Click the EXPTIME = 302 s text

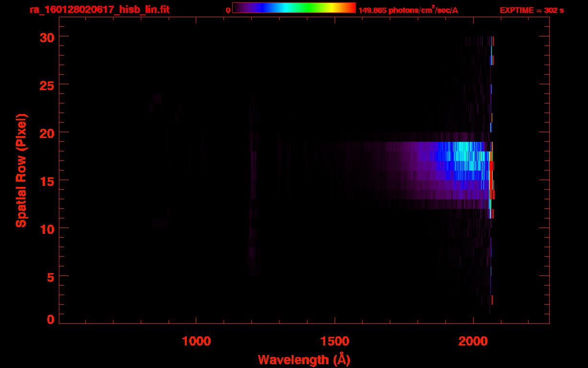click(531, 10)
